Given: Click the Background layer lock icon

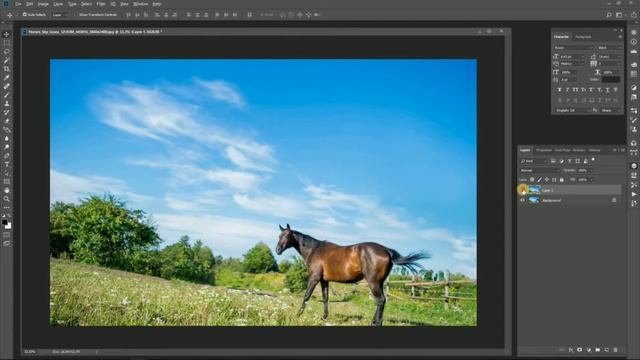Looking at the screenshot, I should (614, 200).
